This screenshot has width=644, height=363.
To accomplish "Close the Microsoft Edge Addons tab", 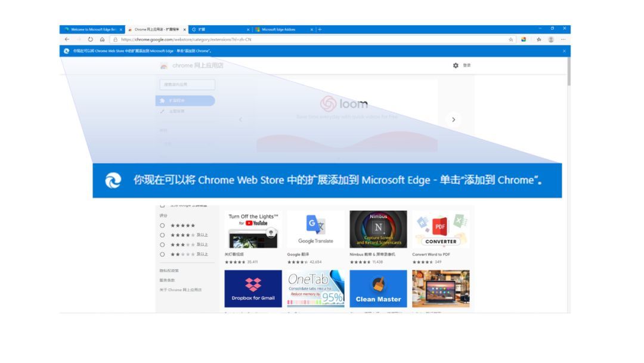I will click(x=312, y=30).
